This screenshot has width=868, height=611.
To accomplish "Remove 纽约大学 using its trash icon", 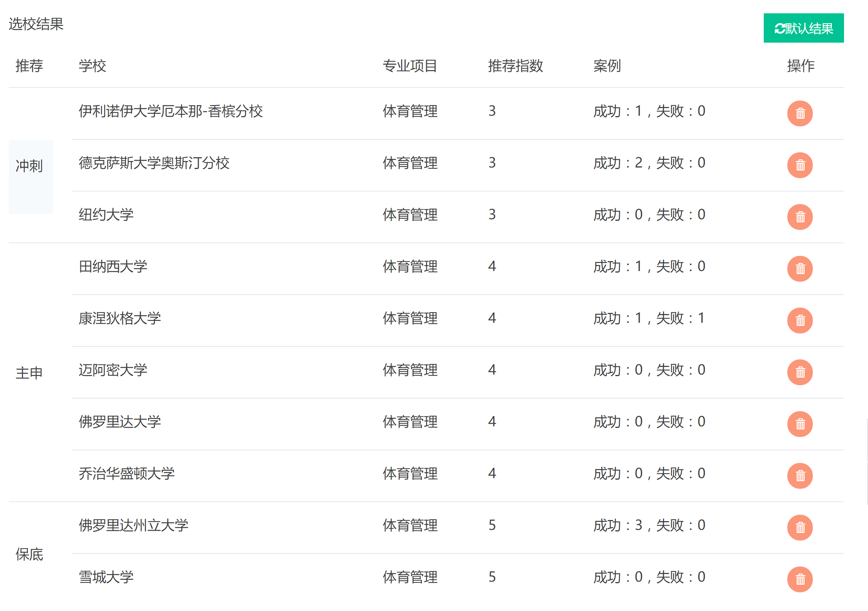I will (800, 217).
